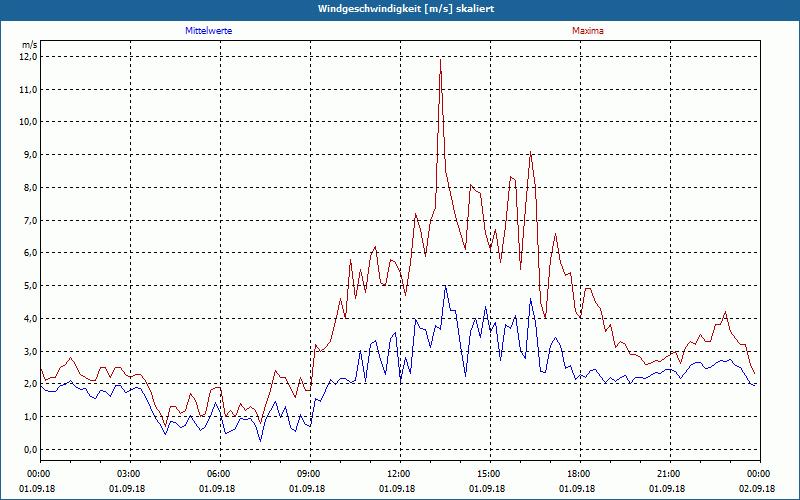The height and width of the screenshot is (500, 800).
Task: Click the '00:00' time label for 02.09.18
Action: pos(757,474)
